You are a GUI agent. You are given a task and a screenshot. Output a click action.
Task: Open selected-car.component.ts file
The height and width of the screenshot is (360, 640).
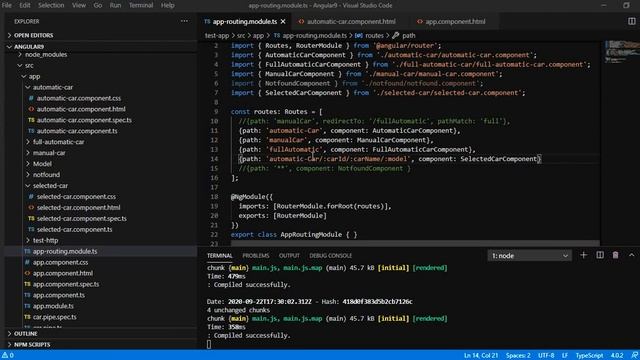pos(74,229)
